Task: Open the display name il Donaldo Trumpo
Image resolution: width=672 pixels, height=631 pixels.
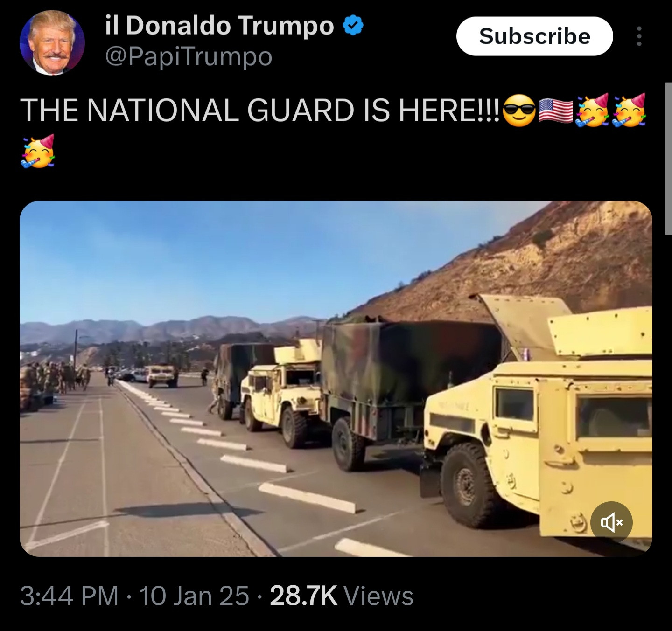Action: click(219, 25)
